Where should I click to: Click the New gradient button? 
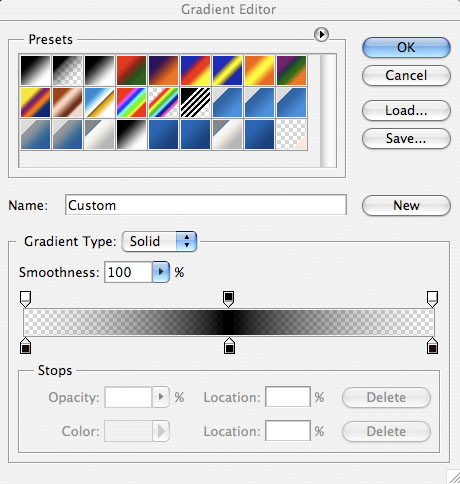pos(406,205)
